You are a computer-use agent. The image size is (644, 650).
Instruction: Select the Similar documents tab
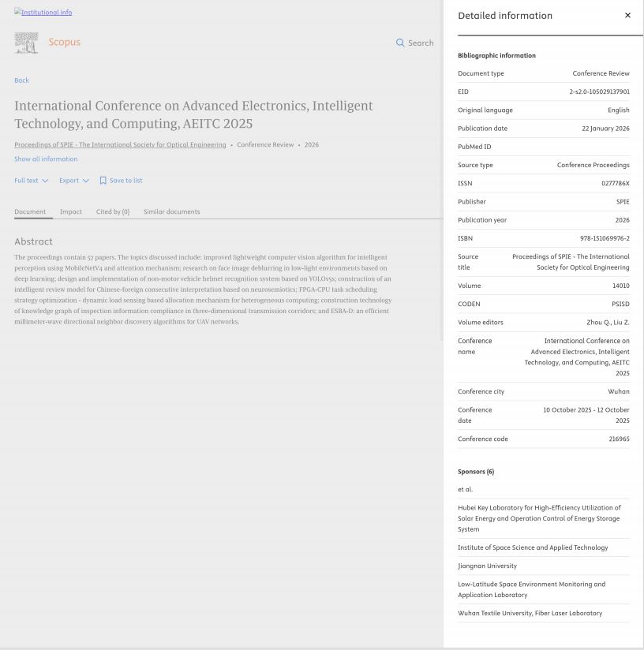tap(171, 211)
